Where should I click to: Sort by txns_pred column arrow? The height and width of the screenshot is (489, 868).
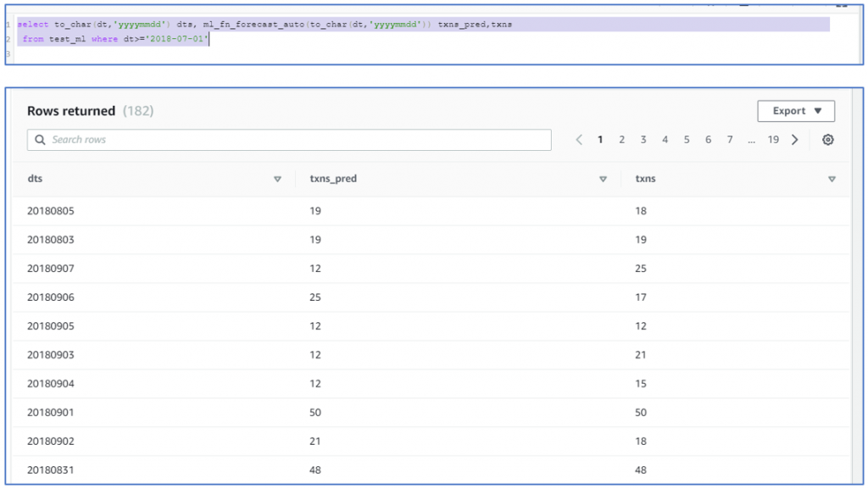click(x=603, y=179)
